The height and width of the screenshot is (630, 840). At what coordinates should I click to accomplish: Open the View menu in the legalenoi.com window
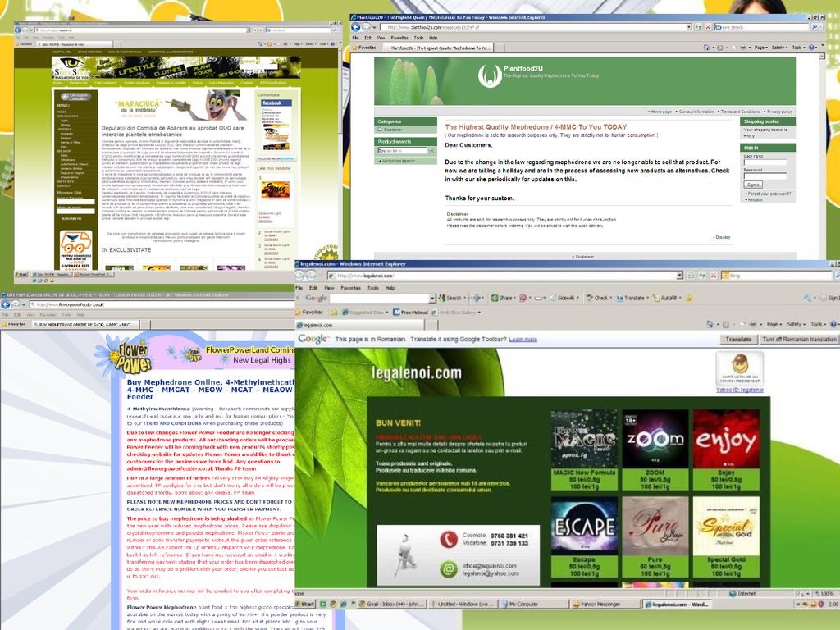point(328,288)
